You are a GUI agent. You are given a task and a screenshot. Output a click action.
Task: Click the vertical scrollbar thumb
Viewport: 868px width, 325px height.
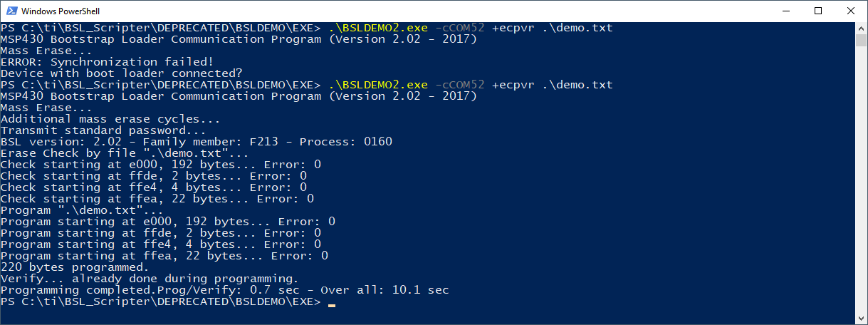coord(861,40)
